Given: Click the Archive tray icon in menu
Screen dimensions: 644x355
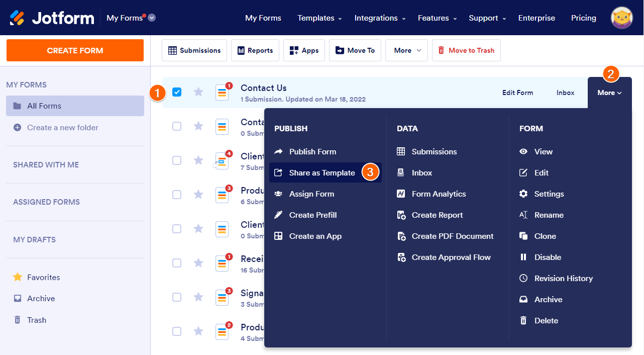Looking at the screenshot, I should point(523,299).
